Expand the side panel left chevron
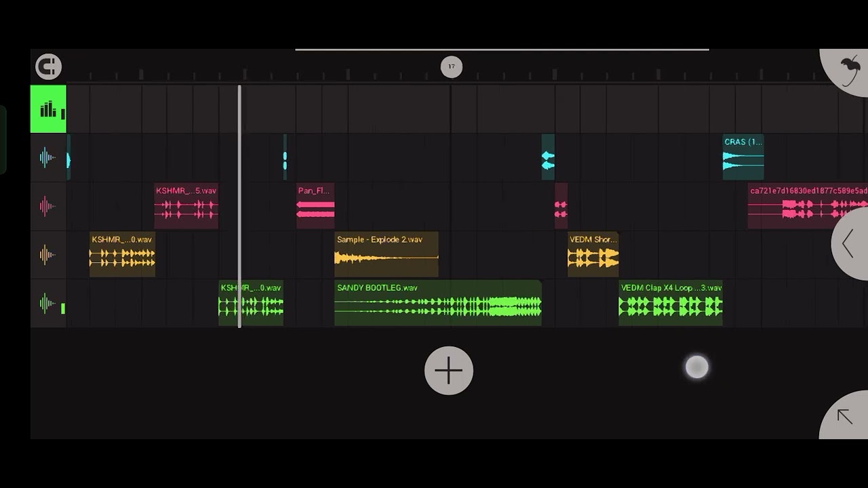Screen dimensions: 868x488 coord(850,244)
